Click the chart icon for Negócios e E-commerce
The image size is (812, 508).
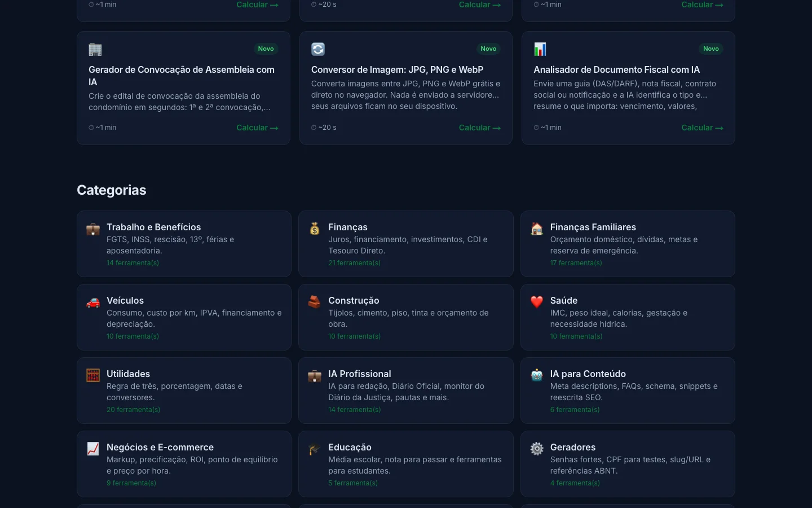point(93,449)
